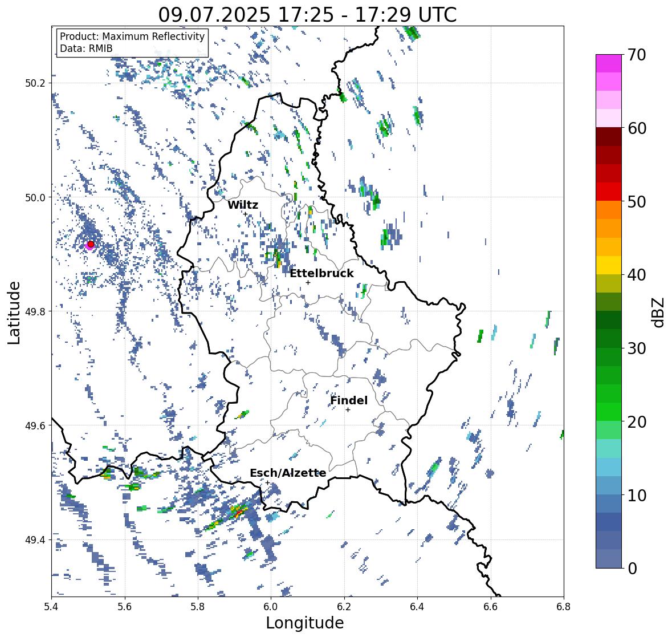Click the dark red segment below 60 dBZ

pyautogui.click(x=609, y=137)
